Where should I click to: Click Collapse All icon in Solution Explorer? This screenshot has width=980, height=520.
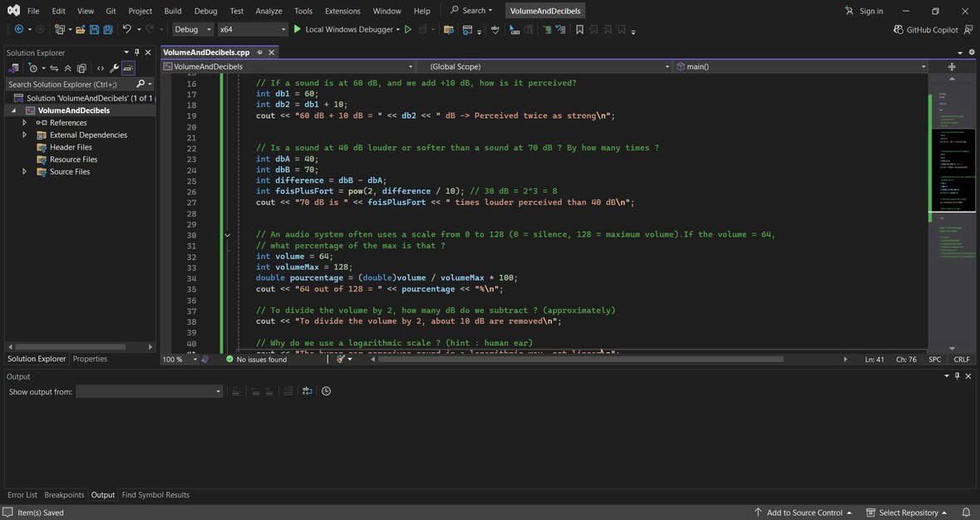(67, 68)
